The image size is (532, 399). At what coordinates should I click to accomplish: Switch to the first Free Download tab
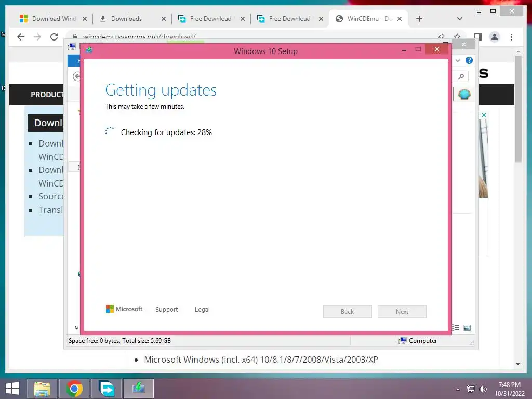click(211, 19)
